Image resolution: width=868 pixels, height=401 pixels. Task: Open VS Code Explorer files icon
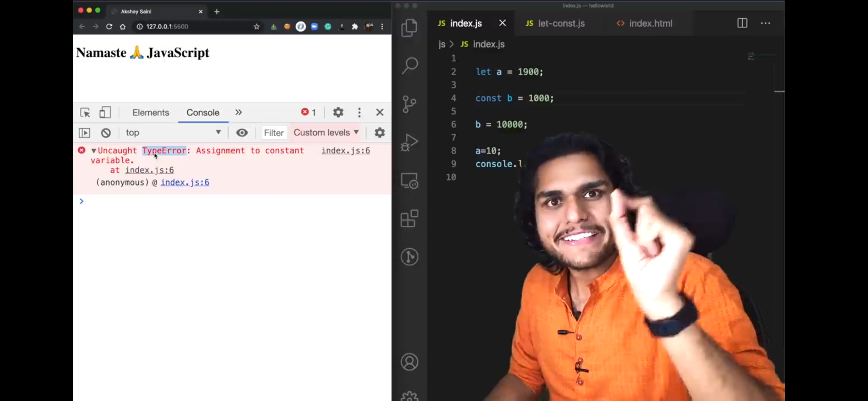[x=409, y=28]
